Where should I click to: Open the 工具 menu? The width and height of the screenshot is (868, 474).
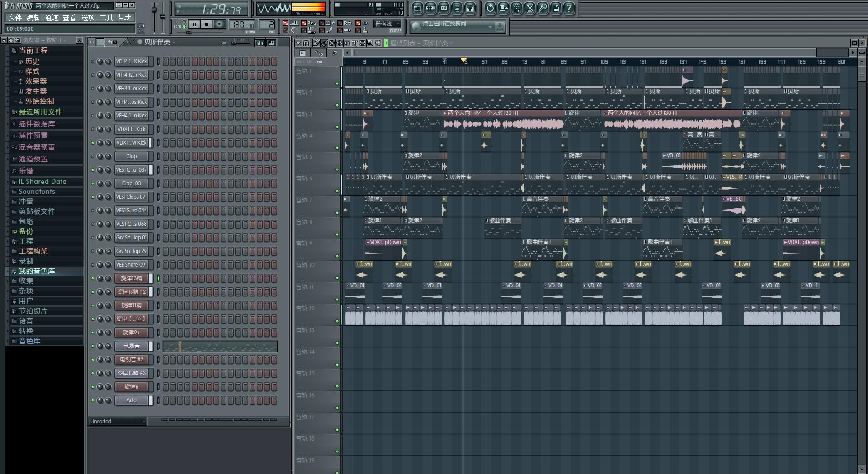click(x=106, y=18)
